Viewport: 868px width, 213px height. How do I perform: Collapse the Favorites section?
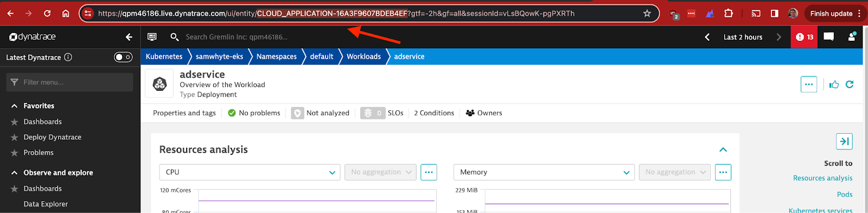pyautogui.click(x=15, y=106)
